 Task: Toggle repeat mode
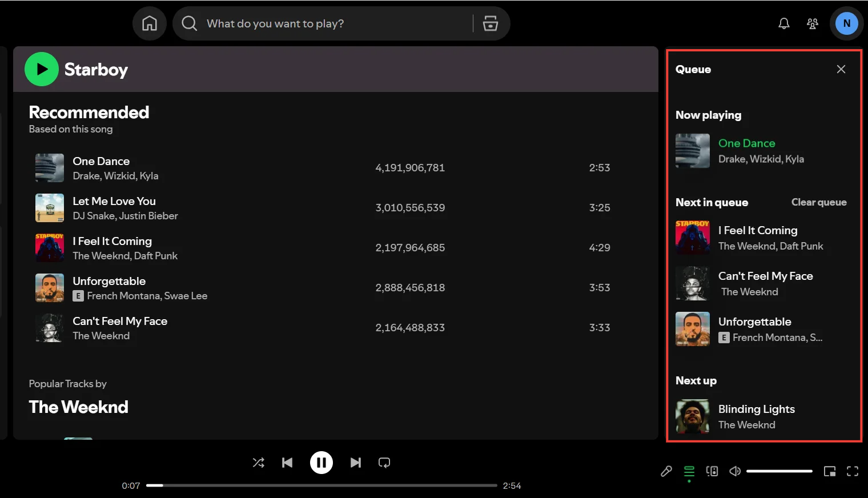pyautogui.click(x=384, y=463)
